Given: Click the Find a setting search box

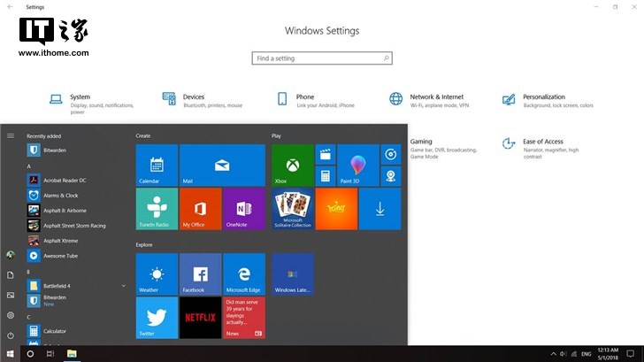Looking at the screenshot, I should tap(322, 58).
